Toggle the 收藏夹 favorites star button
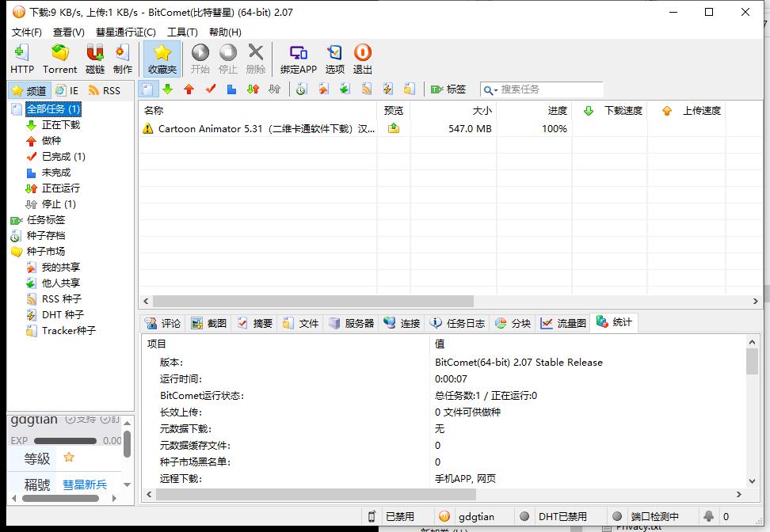 [162, 59]
